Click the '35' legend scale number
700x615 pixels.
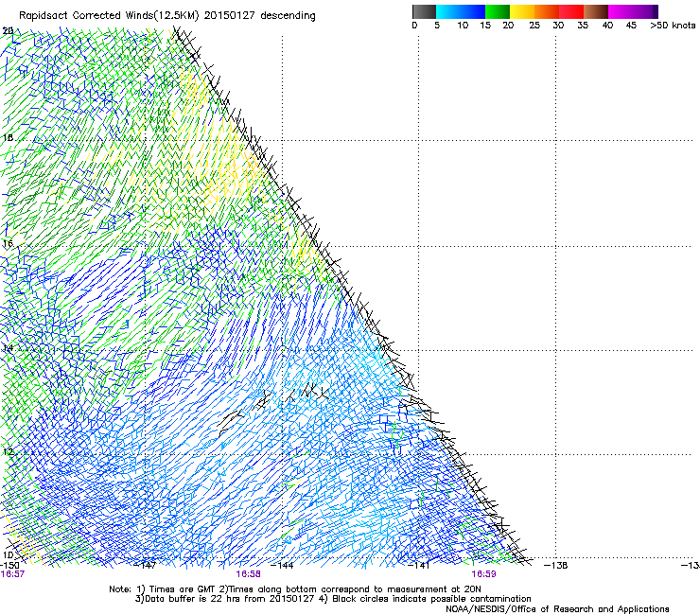point(583,26)
